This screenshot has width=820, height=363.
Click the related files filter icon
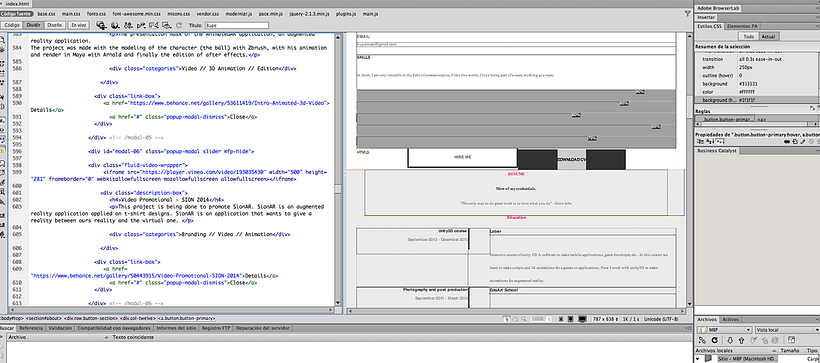click(x=687, y=14)
